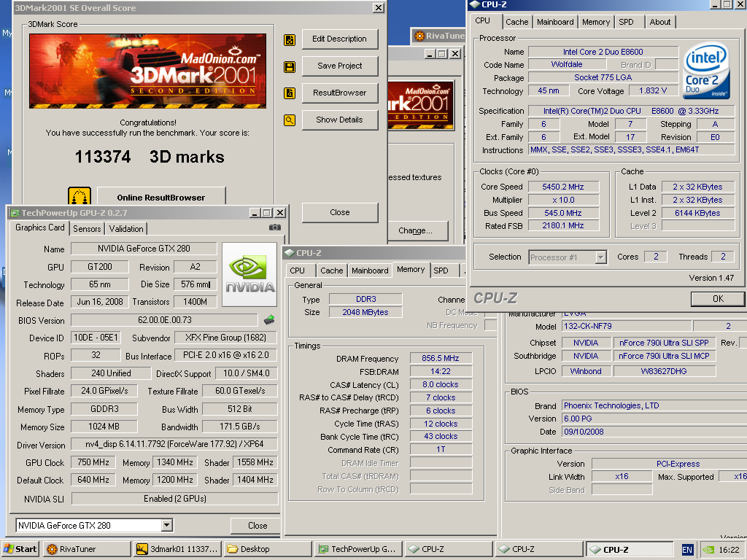Click the BIOS Date 09/10/2008 value
Viewport: 747px width, 560px height.
coord(654,432)
